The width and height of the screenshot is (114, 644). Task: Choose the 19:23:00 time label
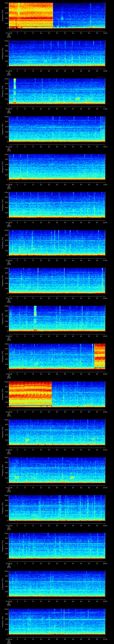(9, 374)
